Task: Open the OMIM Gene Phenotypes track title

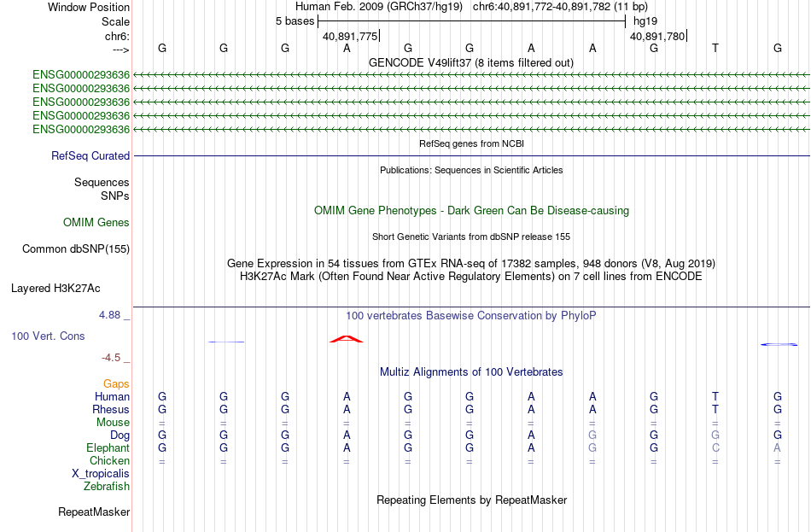Action: pyautogui.click(x=471, y=211)
